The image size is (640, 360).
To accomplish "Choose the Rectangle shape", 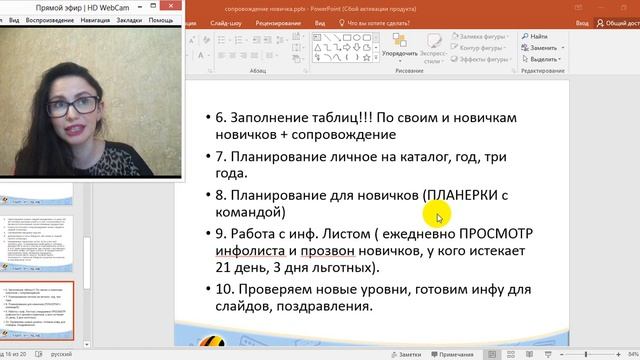I will pyautogui.click(x=347, y=38).
